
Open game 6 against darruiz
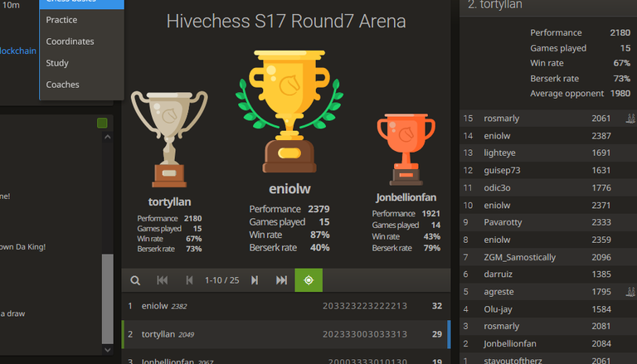point(548,274)
